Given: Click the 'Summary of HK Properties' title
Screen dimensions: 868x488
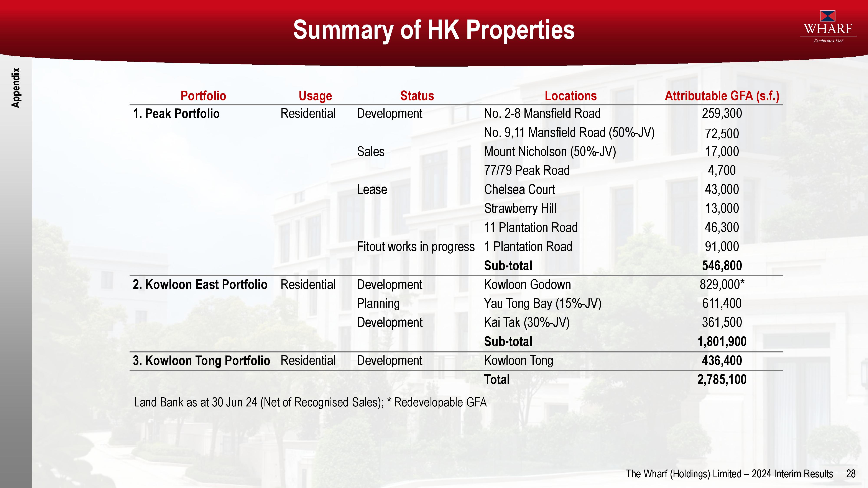Looking at the screenshot, I should (x=434, y=30).
